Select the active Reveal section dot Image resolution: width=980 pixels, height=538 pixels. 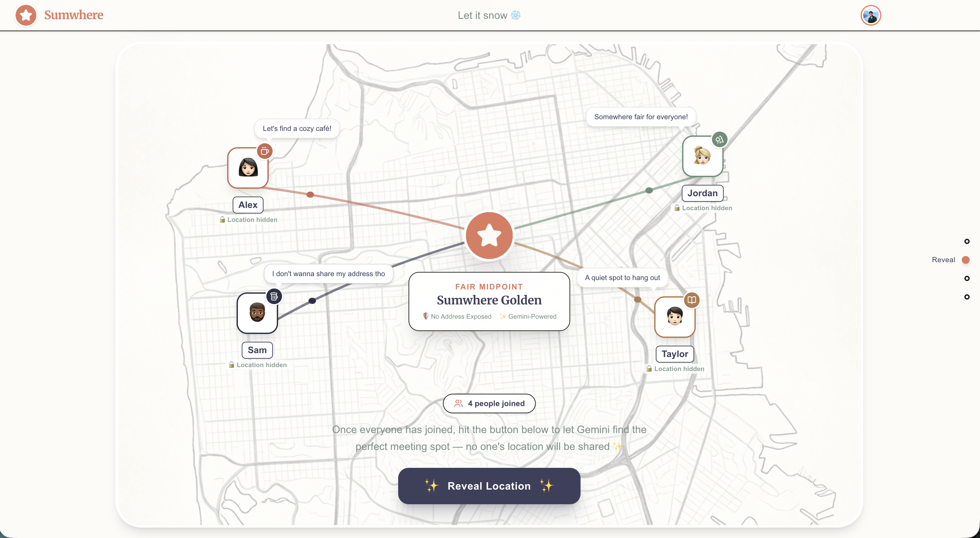coord(965,260)
